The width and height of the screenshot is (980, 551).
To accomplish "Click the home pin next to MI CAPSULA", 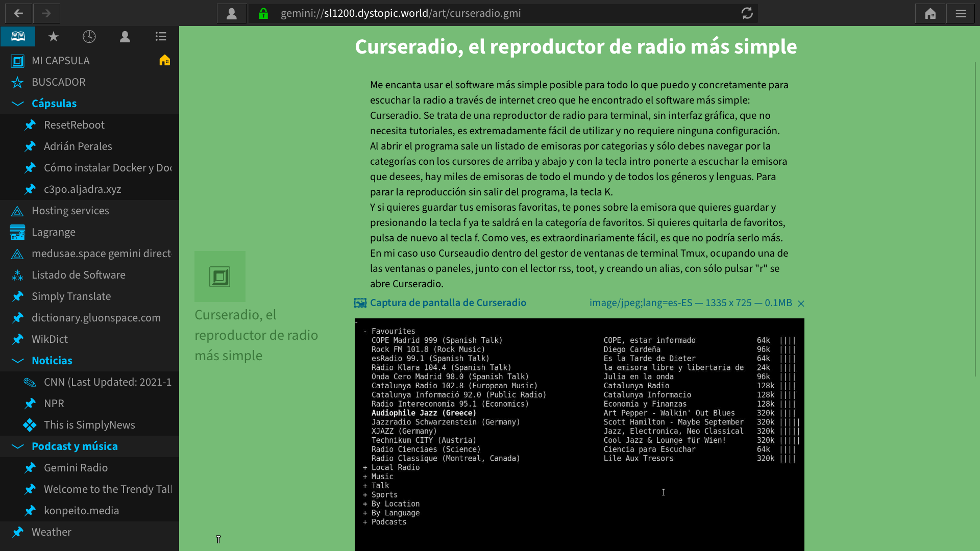I will coord(164,60).
